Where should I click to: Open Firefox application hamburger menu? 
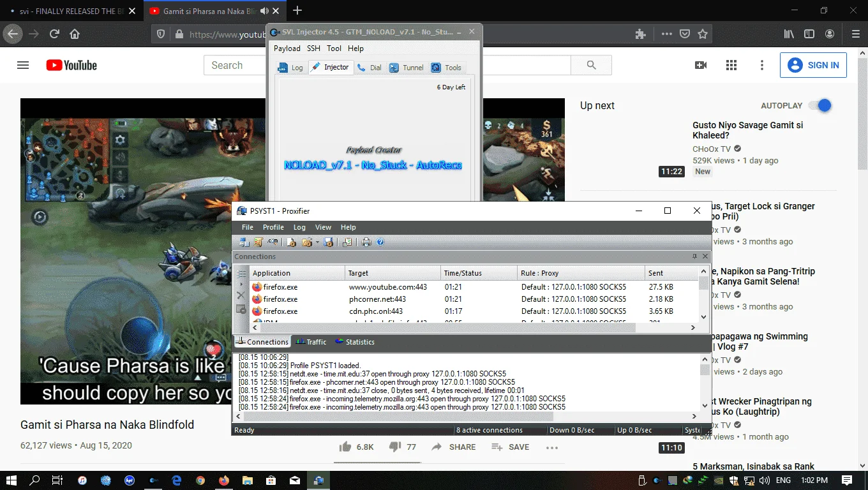click(855, 34)
